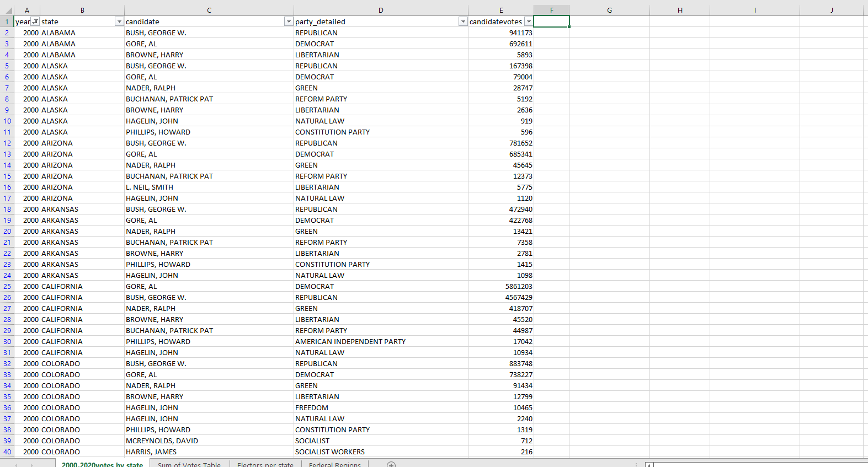Click AMERICAN INDEPENDENT PARTY cell
This screenshot has height=467, width=868.
(x=381, y=341)
